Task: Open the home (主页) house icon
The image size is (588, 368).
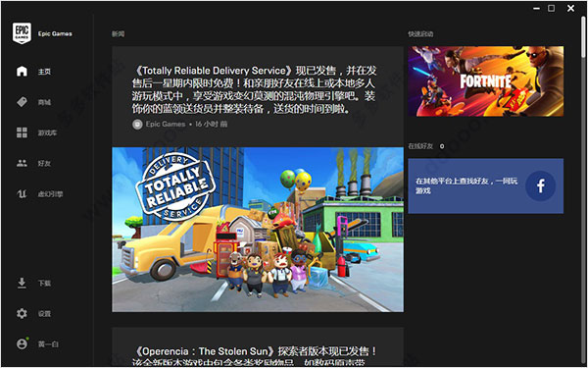Action: (22, 72)
